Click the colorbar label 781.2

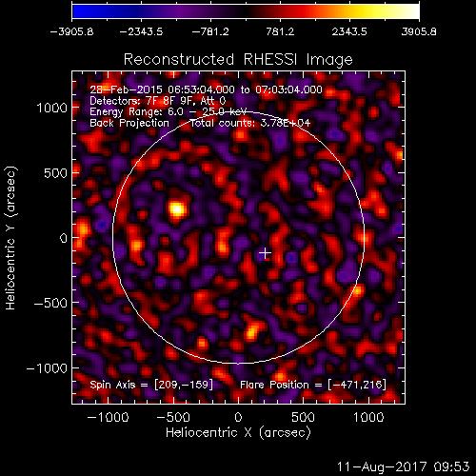280,31
